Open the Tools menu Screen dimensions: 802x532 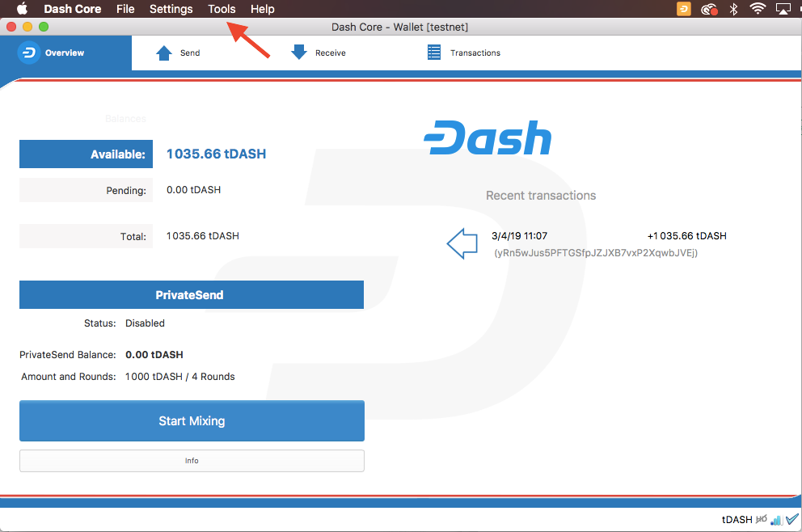coord(222,9)
